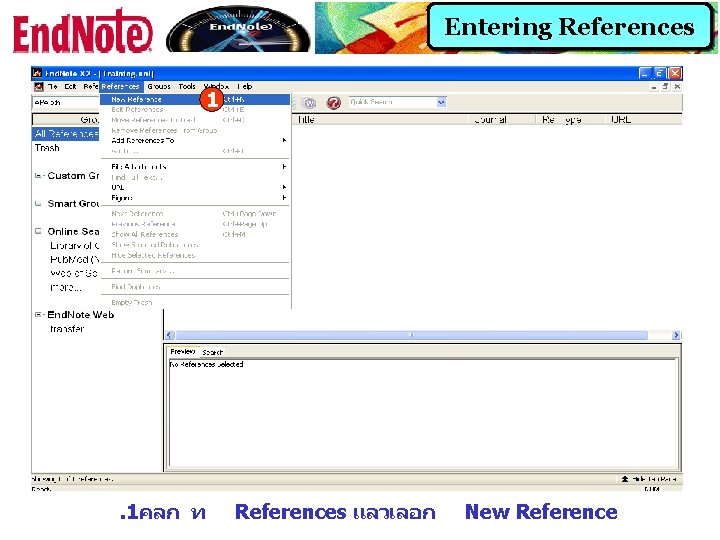Open the Edit menu
Screen dimensions: 720x540
pos(70,86)
